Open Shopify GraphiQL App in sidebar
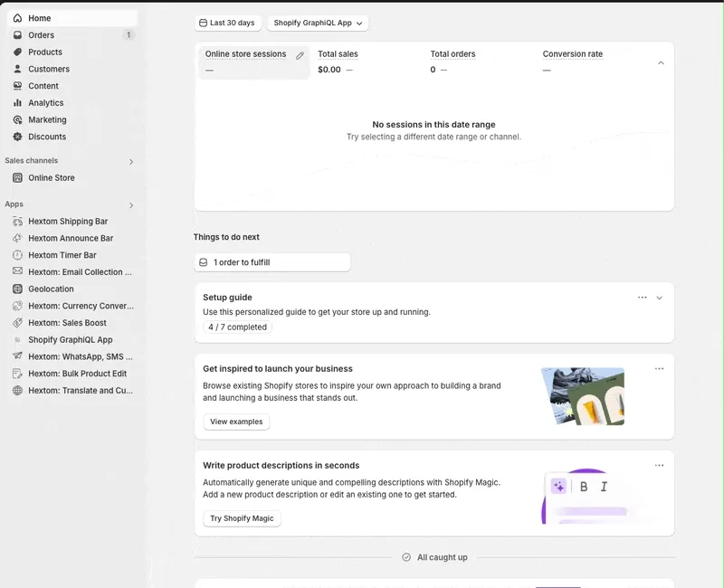Image resolution: width=724 pixels, height=588 pixels. (x=72, y=340)
